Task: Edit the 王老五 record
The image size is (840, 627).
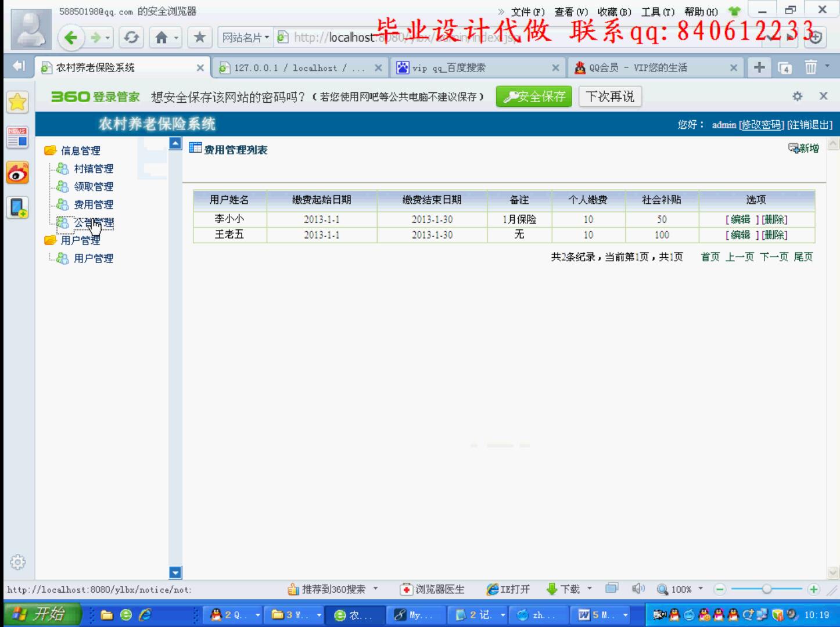Action: (x=742, y=235)
